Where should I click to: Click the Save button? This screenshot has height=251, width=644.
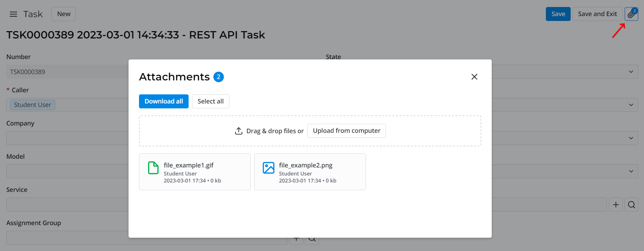[558, 14]
